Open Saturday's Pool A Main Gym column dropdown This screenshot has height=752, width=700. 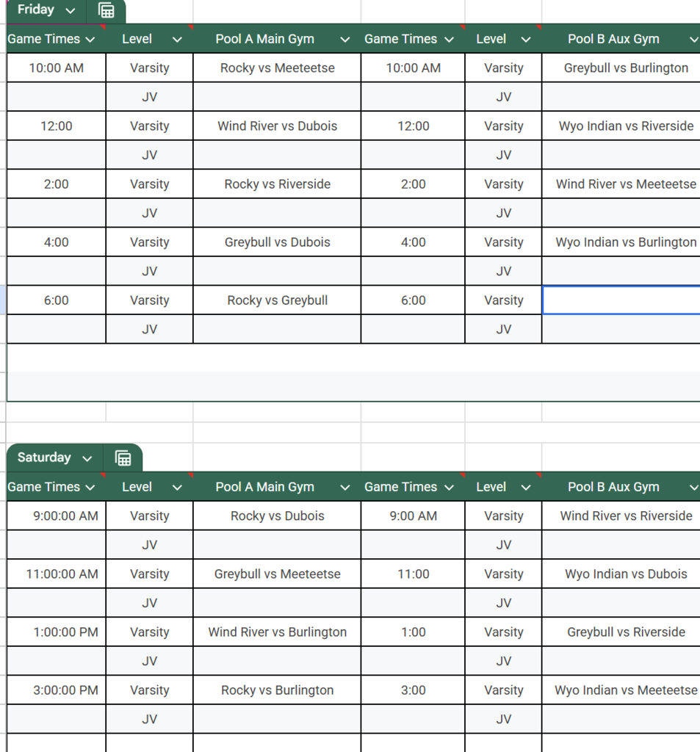click(x=345, y=488)
